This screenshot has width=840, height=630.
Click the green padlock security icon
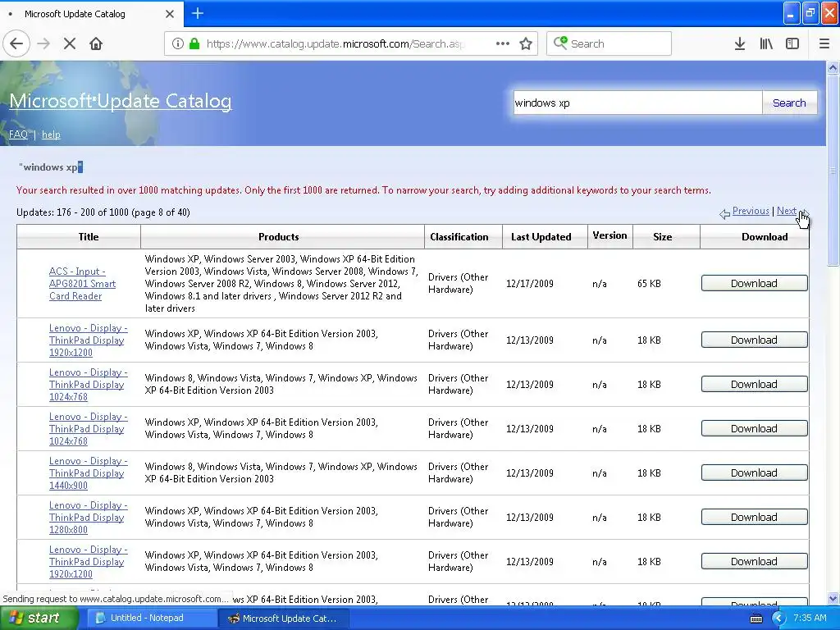point(194,43)
